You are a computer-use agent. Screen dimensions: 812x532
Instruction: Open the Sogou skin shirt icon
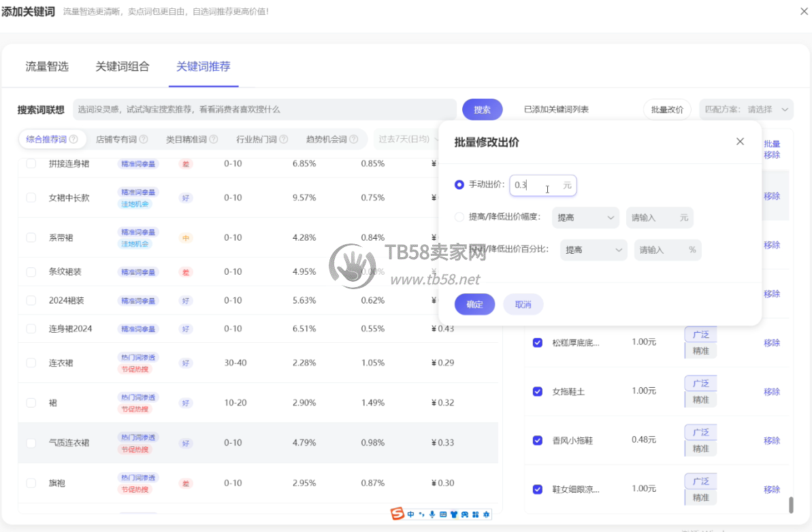point(454,515)
